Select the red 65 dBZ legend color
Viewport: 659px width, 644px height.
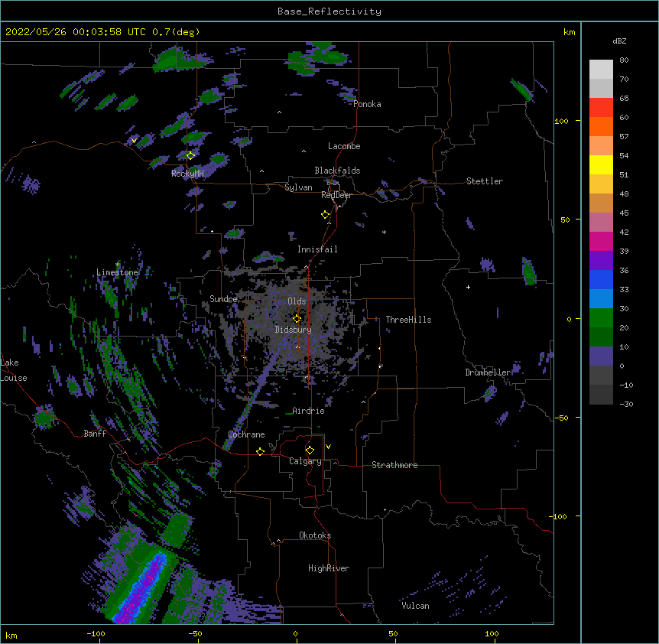coord(601,107)
